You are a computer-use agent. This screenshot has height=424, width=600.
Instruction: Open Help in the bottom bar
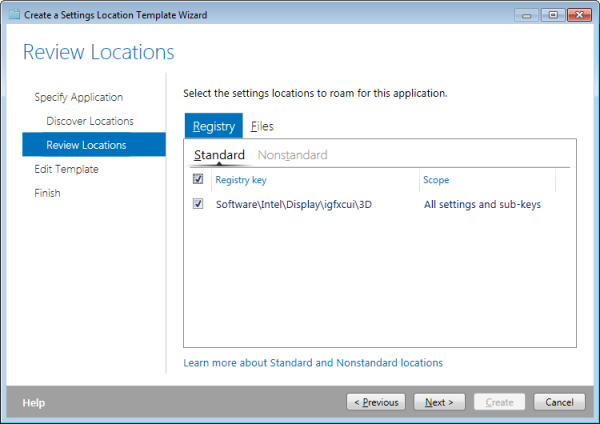tap(34, 403)
